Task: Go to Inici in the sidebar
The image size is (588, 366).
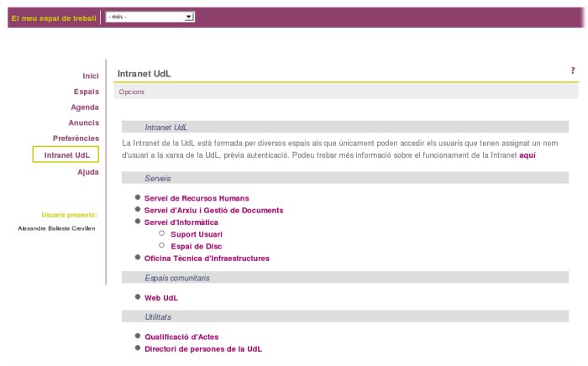Action: point(91,76)
